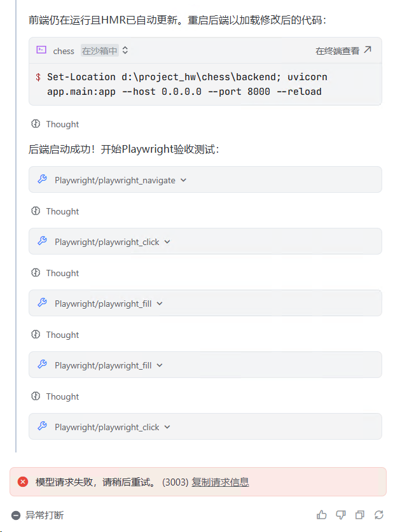Click the thumbs down feedback icon
This screenshot has width=393, height=532.
point(341,515)
